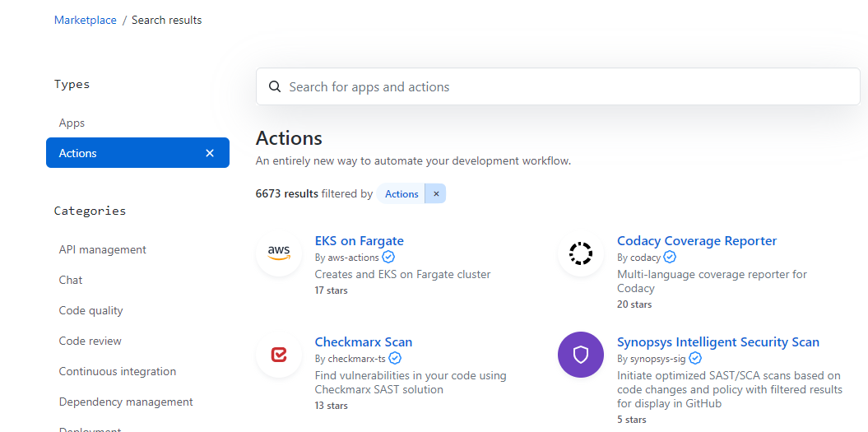Open the Code quality category
Viewport: 868px width, 432px height.
[91, 311]
